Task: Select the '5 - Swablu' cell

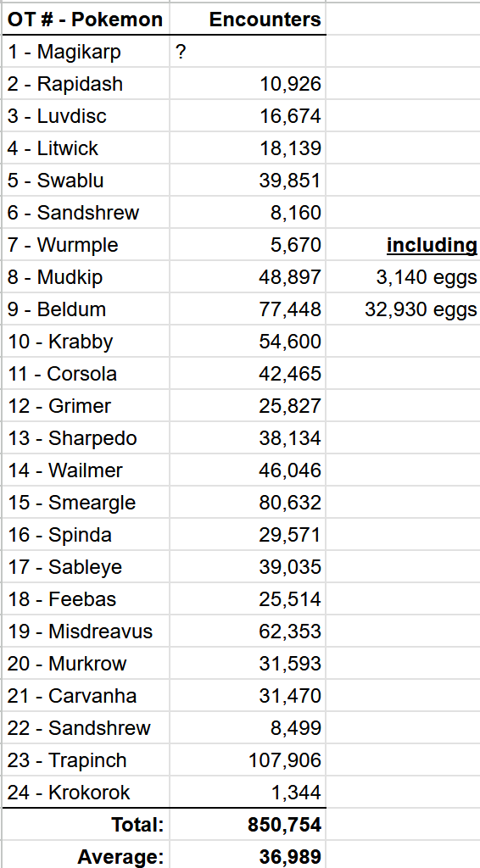Action: (86, 181)
